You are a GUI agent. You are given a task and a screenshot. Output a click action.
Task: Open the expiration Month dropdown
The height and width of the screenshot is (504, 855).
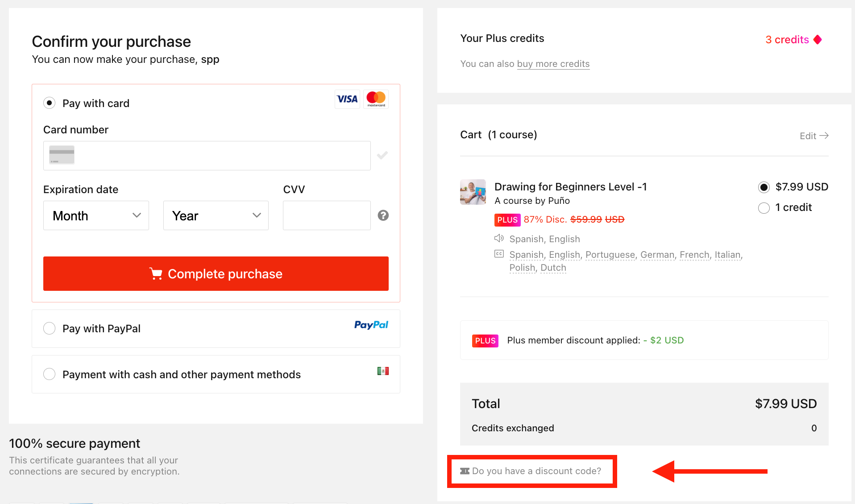96,215
